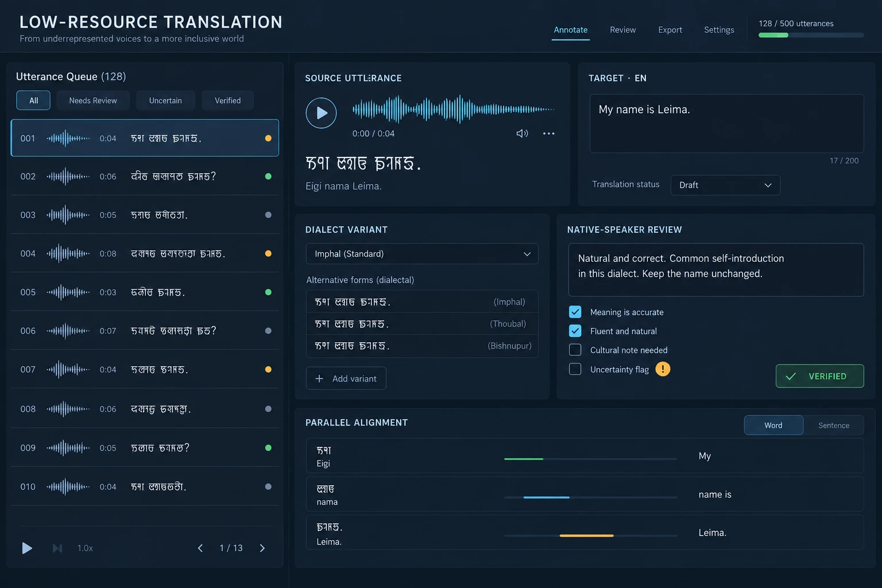The width and height of the screenshot is (882, 588).
Task: Click the English target translation text field
Action: coord(726,123)
